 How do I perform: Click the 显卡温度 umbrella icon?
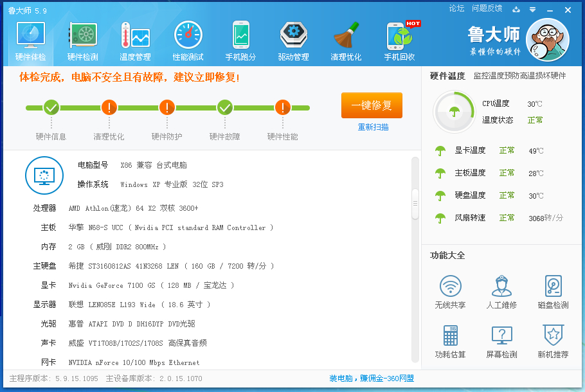440,150
